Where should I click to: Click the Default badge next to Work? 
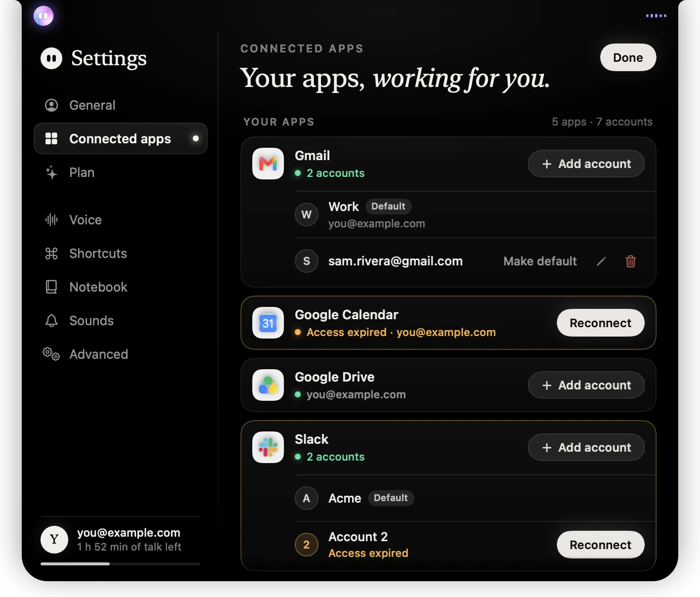pos(388,206)
